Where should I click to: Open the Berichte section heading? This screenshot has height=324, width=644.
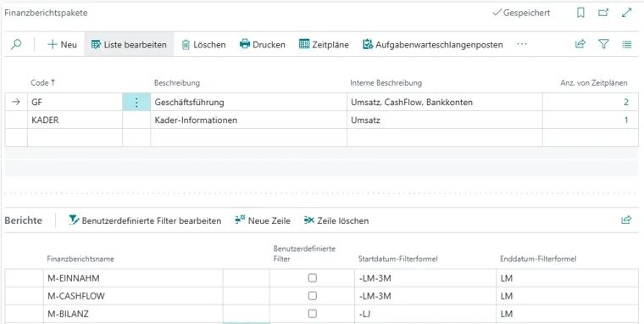tap(24, 221)
